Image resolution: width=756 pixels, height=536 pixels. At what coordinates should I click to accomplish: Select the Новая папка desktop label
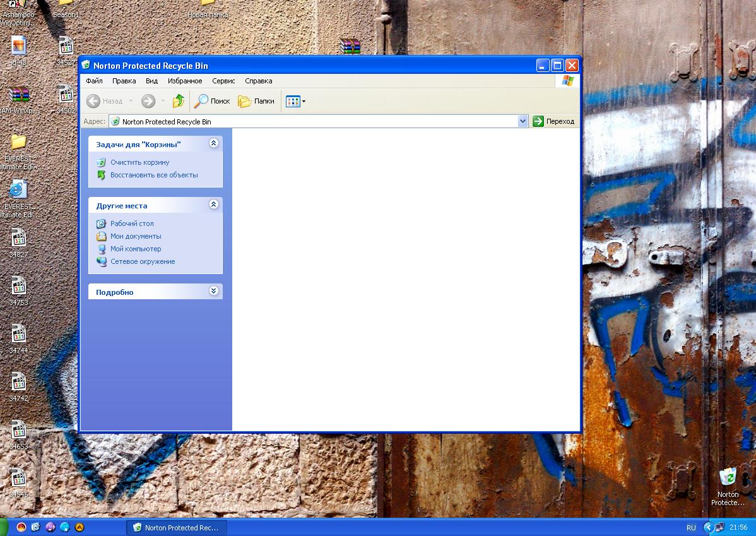point(208,15)
